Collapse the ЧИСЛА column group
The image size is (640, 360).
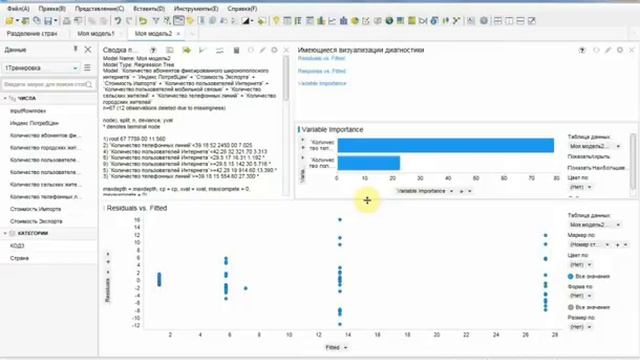pos(5,98)
